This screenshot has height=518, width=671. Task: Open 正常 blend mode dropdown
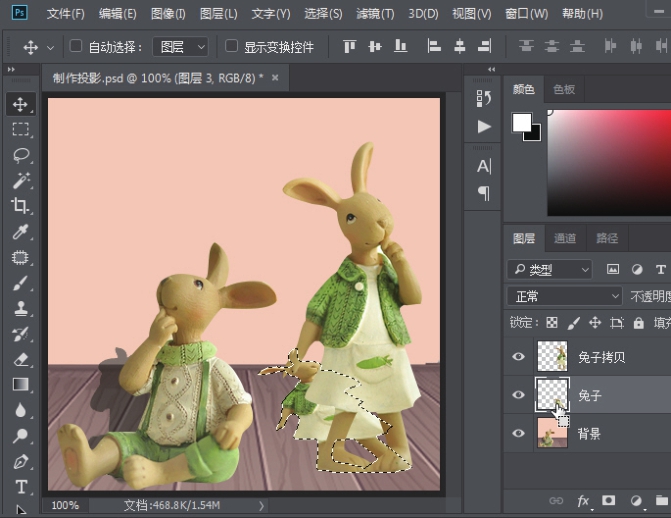(564, 296)
